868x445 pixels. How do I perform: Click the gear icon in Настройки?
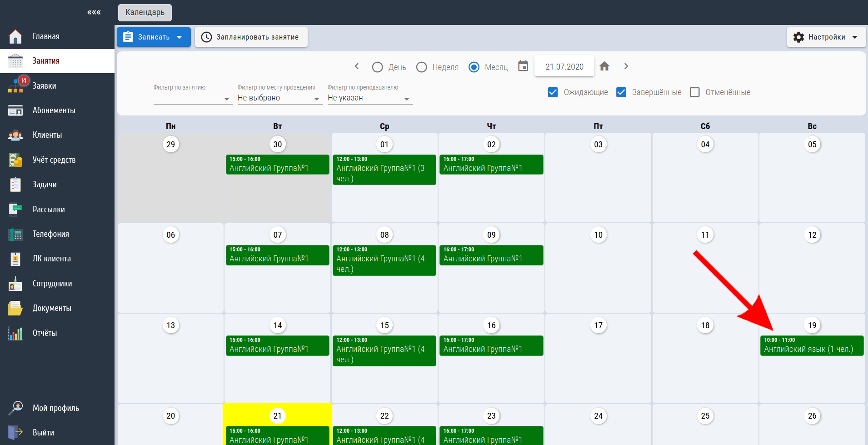coord(798,37)
